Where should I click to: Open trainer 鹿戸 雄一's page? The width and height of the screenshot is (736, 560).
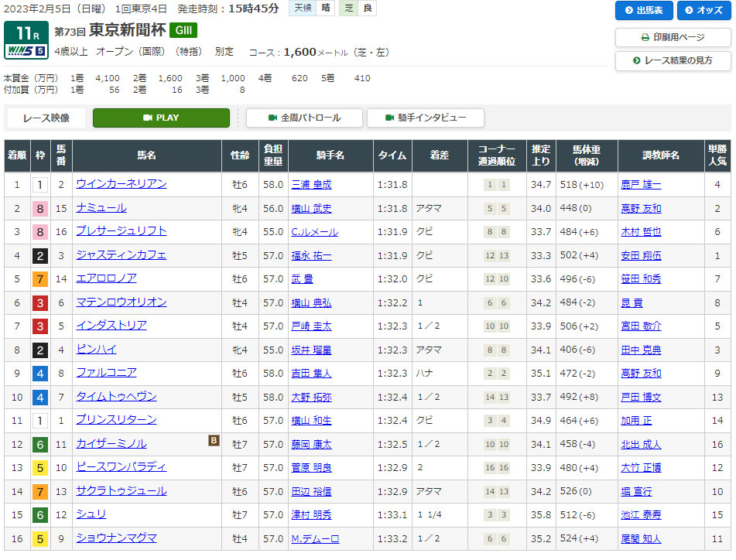[x=641, y=185]
